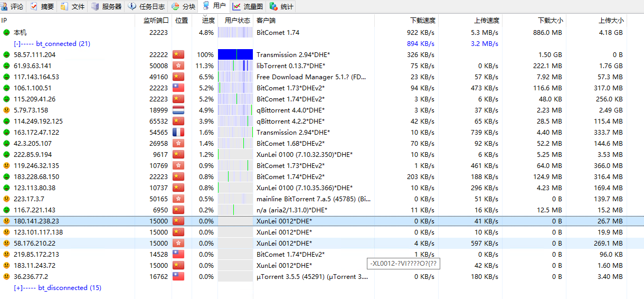The width and height of the screenshot is (644, 299).
Task: Select peer row 117.143.164.53
Action: pyautogui.click(x=322, y=77)
